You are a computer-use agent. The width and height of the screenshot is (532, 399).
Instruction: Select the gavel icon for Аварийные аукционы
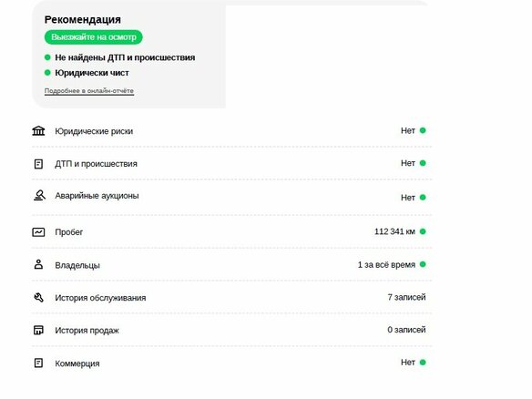pos(39,196)
